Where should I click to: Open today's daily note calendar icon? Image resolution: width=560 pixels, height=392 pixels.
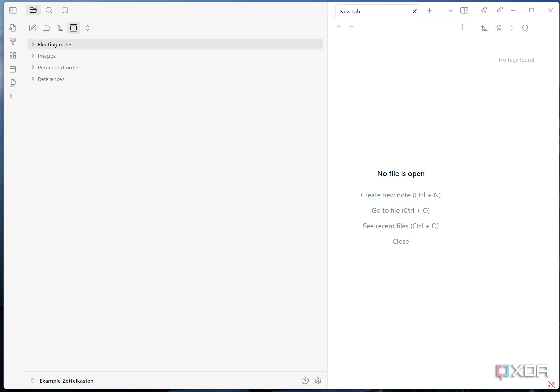[13, 69]
